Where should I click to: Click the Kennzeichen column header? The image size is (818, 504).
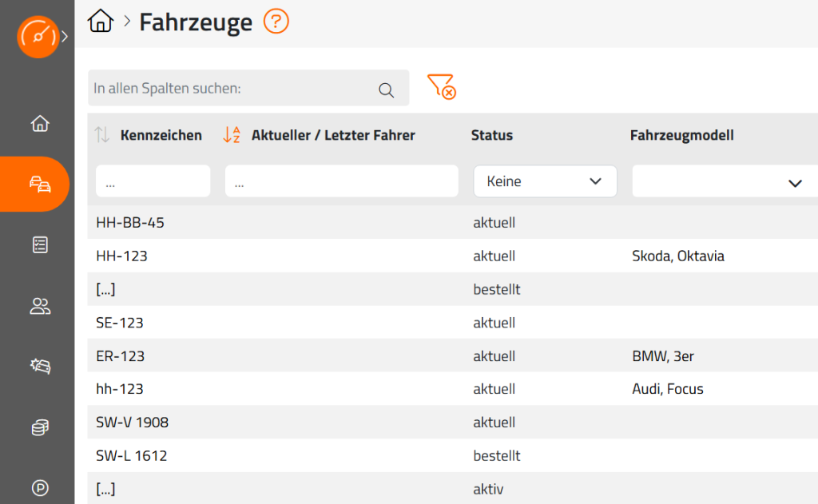coord(161,135)
